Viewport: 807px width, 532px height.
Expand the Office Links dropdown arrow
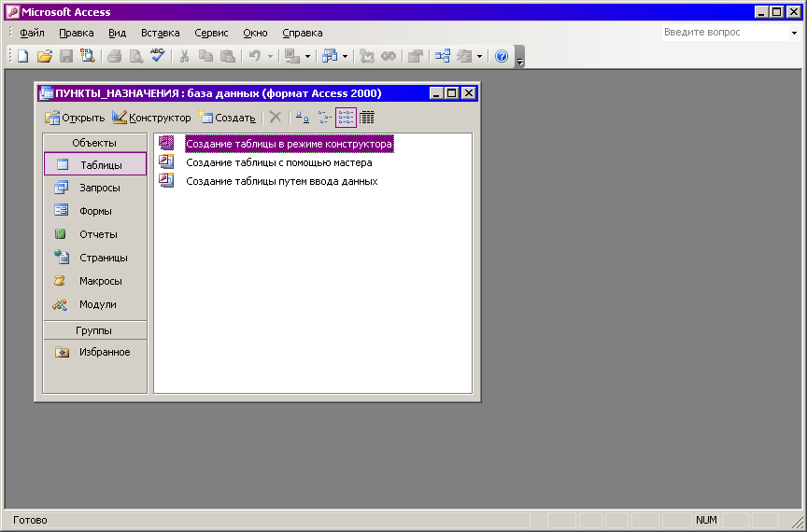[x=307, y=57]
